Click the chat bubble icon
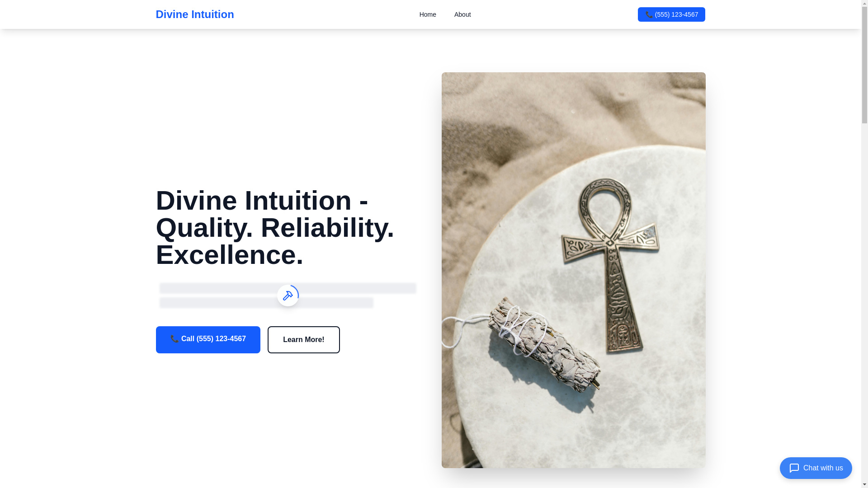 tap(794, 468)
